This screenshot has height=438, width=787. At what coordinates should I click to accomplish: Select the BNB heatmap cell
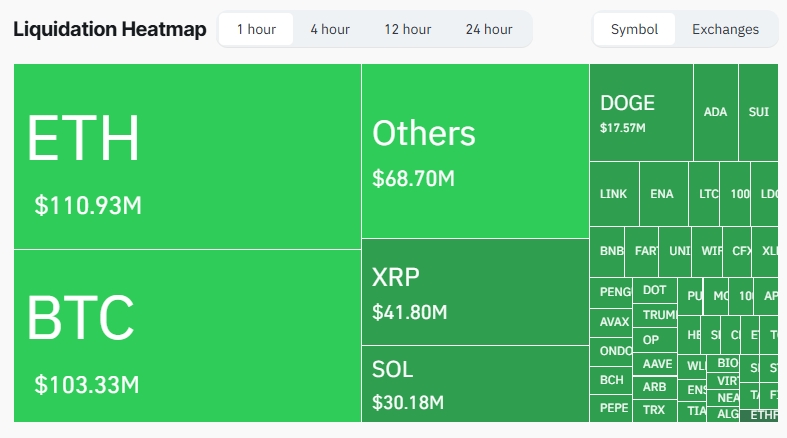pos(611,251)
